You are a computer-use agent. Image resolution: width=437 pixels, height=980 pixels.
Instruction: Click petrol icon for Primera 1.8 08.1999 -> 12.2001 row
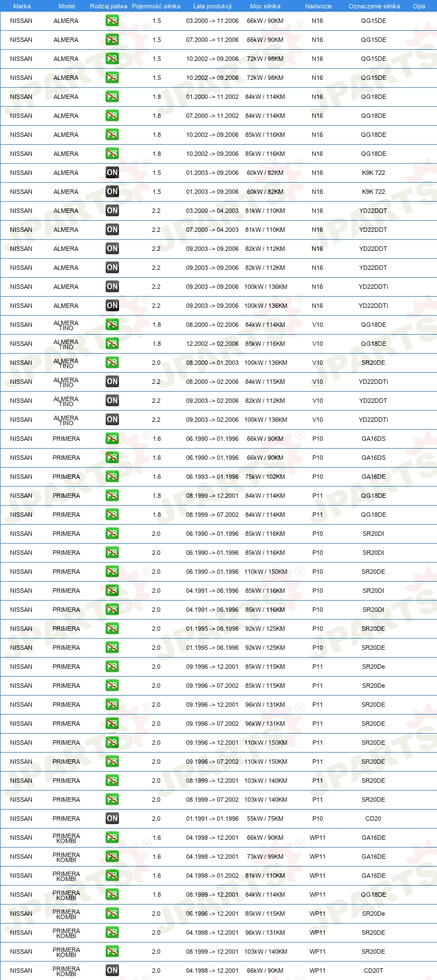(x=112, y=496)
